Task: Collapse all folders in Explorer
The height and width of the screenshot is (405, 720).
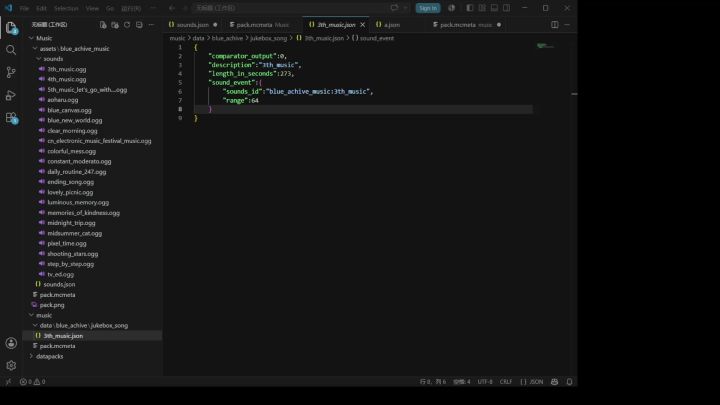Action: tap(139, 25)
